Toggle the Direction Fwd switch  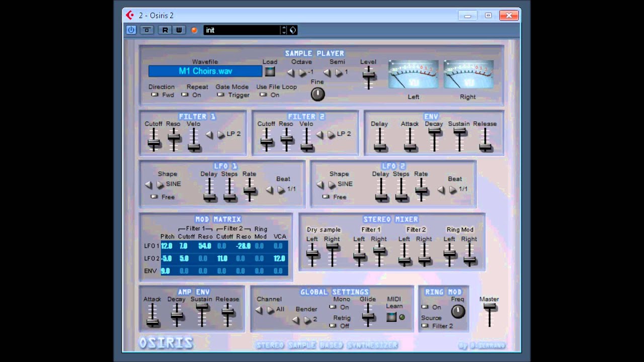154,95
